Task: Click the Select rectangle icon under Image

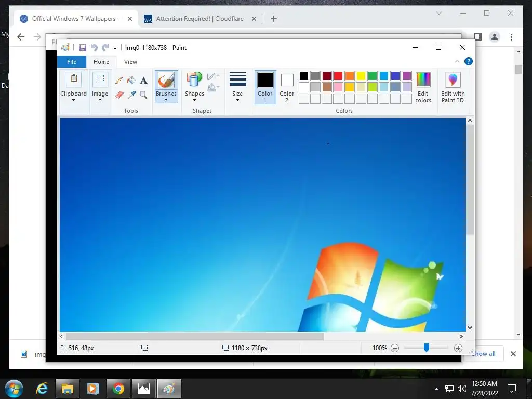Action: [100, 79]
